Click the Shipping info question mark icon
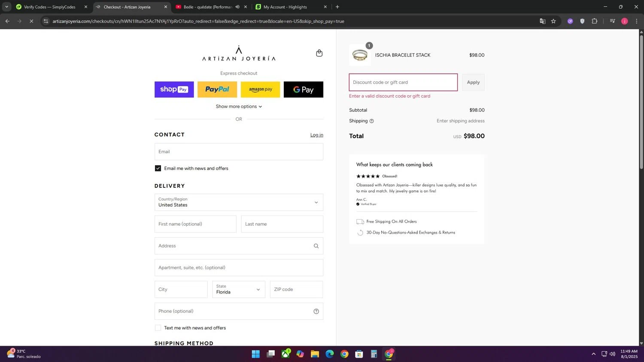The width and height of the screenshot is (644, 362). click(372, 121)
